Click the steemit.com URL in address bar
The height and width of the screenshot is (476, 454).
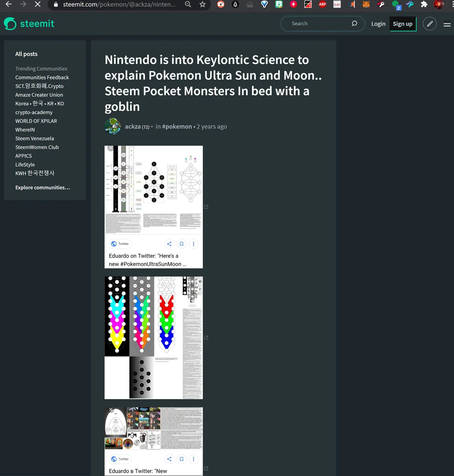tap(119, 4)
